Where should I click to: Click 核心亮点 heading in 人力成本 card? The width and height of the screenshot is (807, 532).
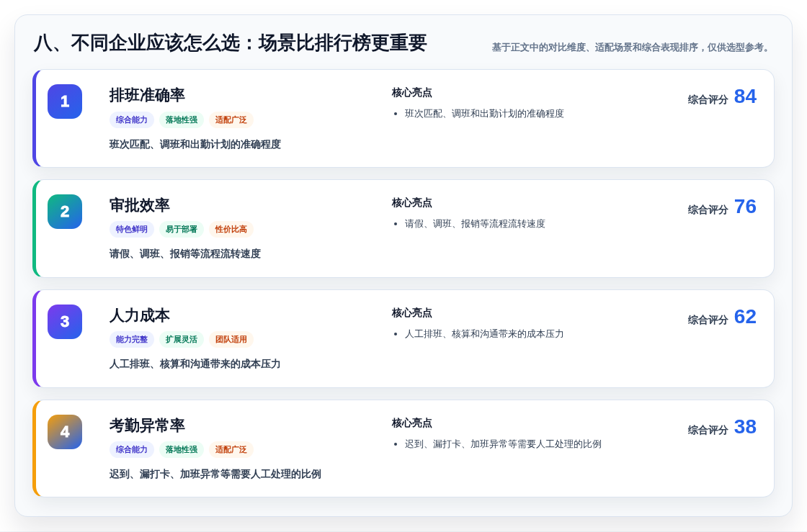coord(411,312)
